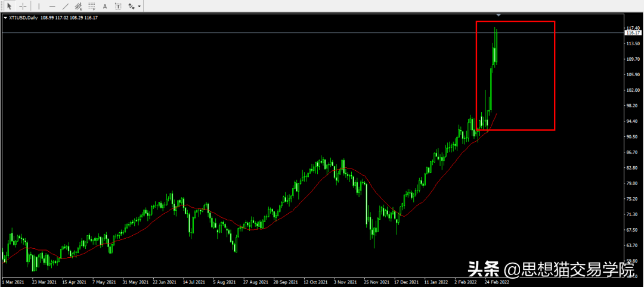
Task: Click the XTIUSD,Daily symbol label
Action: tap(24, 18)
